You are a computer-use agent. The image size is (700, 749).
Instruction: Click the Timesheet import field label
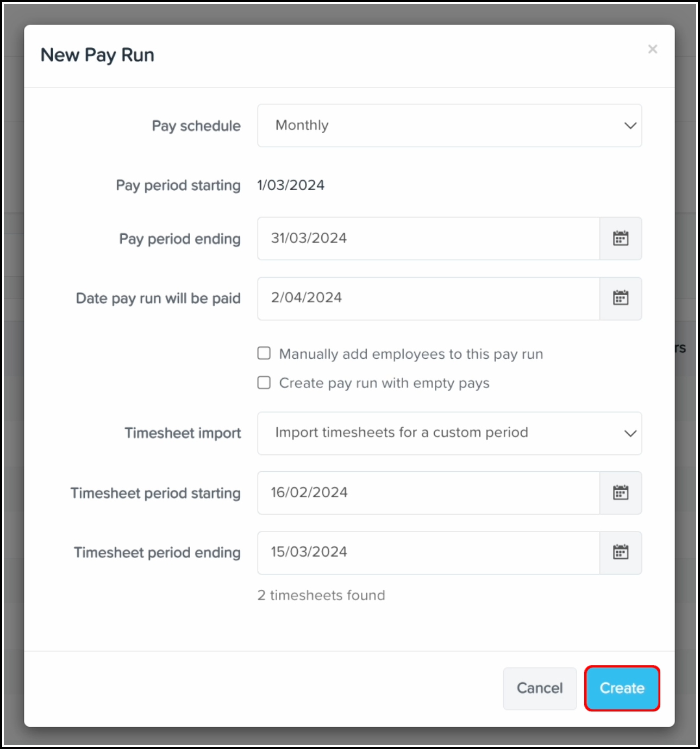point(183,433)
